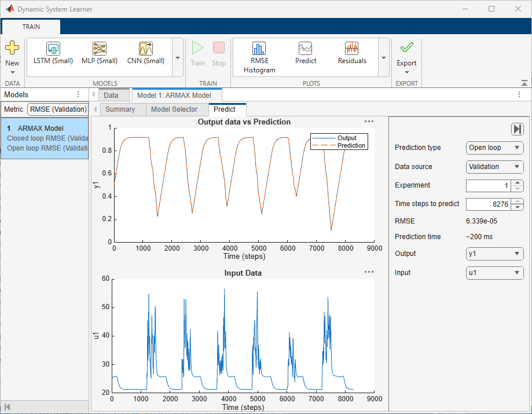Select ARMAX Model in the Models list

tap(45, 138)
